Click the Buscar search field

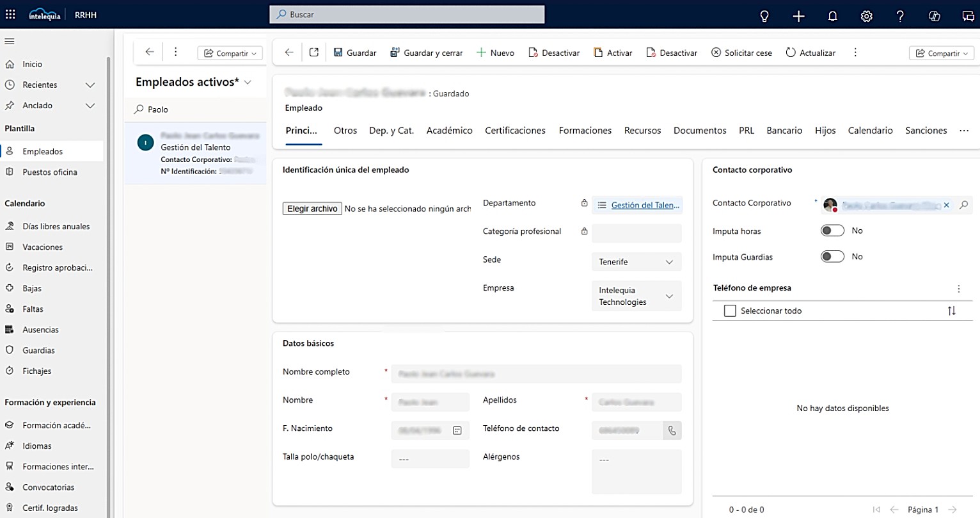(x=407, y=14)
